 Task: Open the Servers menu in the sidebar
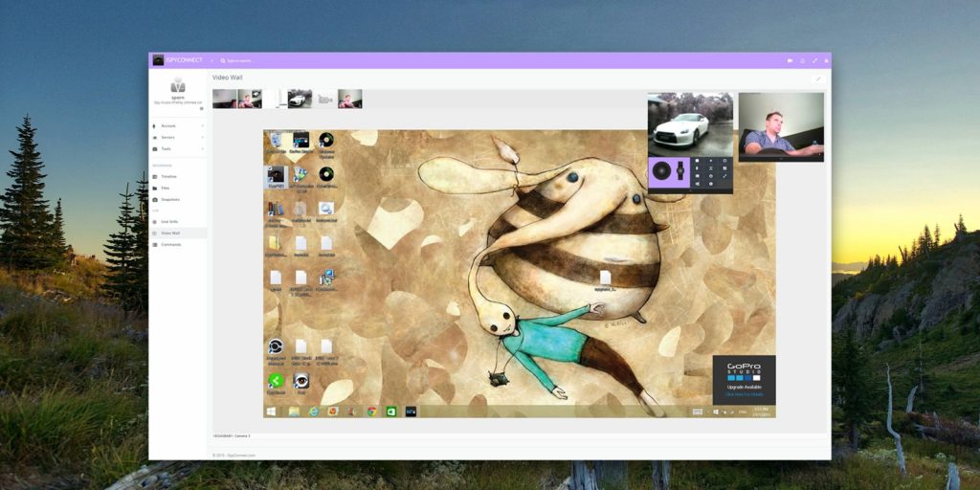[178, 137]
